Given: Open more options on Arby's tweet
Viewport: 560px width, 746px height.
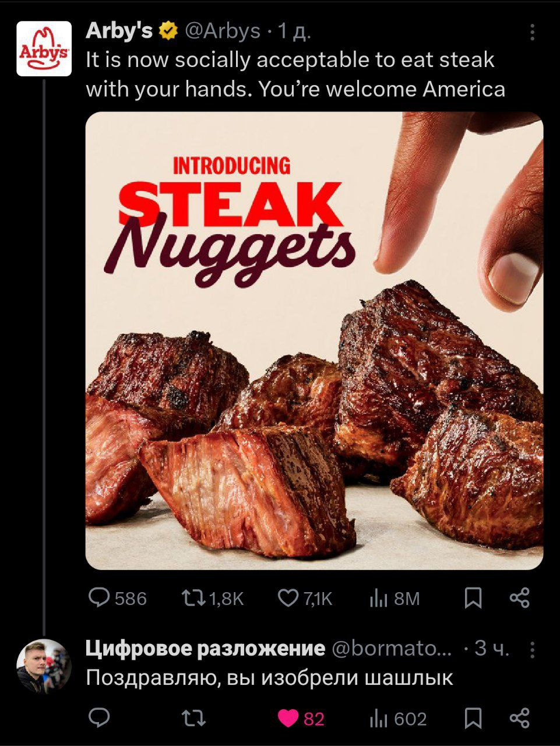Looking at the screenshot, I should pyautogui.click(x=532, y=33).
